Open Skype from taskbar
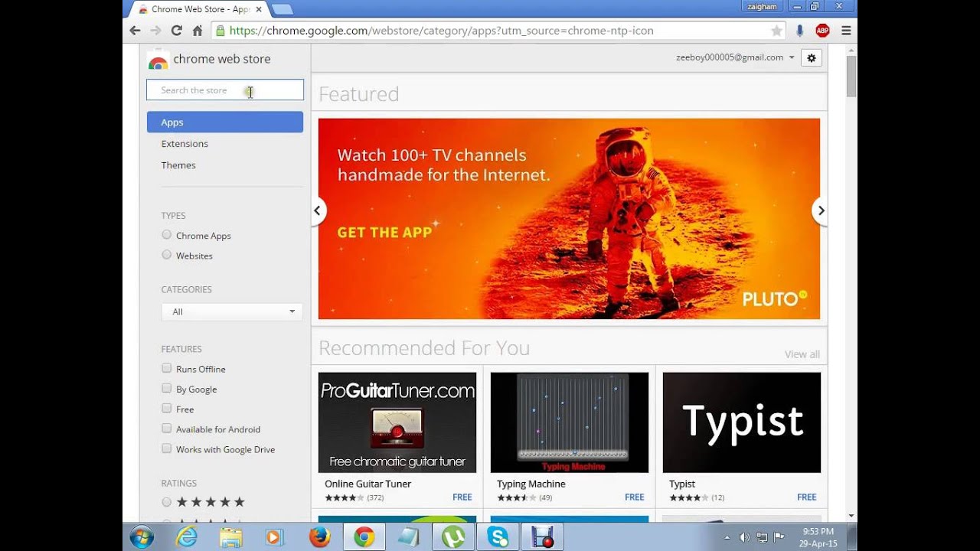Screen dimensions: 980x551 pos(498,537)
